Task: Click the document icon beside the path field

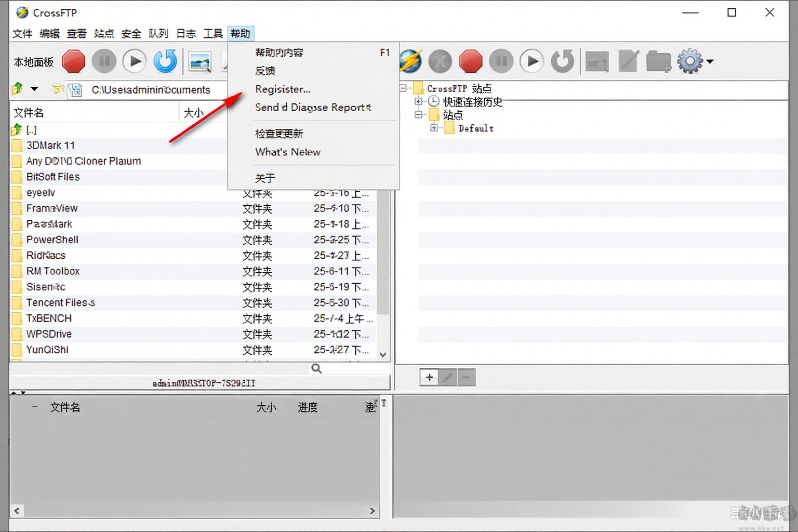Action: tap(76, 90)
